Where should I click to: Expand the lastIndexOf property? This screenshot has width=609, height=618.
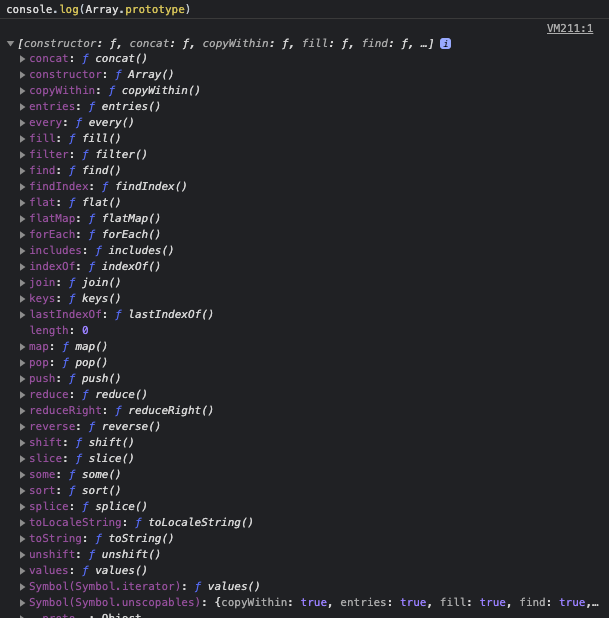tap(22, 315)
